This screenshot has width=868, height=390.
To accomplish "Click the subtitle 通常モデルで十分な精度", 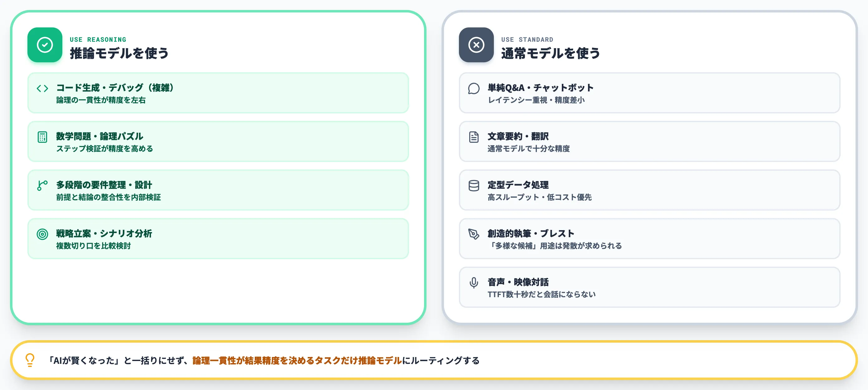I will (x=528, y=149).
